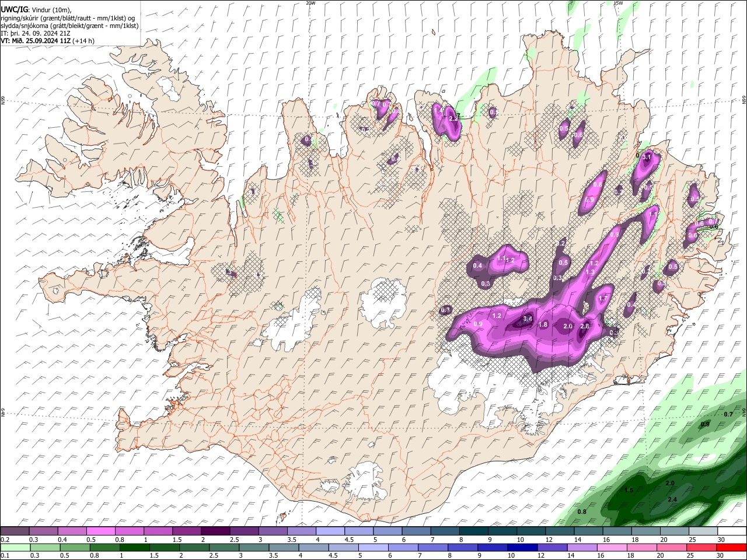This screenshot has width=747, height=560.
Task: Click top-row teal swatch between 8 and 9
Action: [x=474, y=531]
